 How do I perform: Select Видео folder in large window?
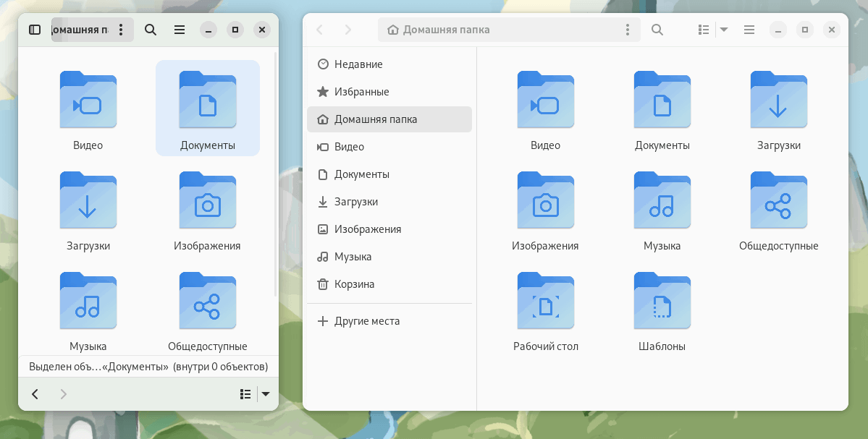click(x=545, y=110)
